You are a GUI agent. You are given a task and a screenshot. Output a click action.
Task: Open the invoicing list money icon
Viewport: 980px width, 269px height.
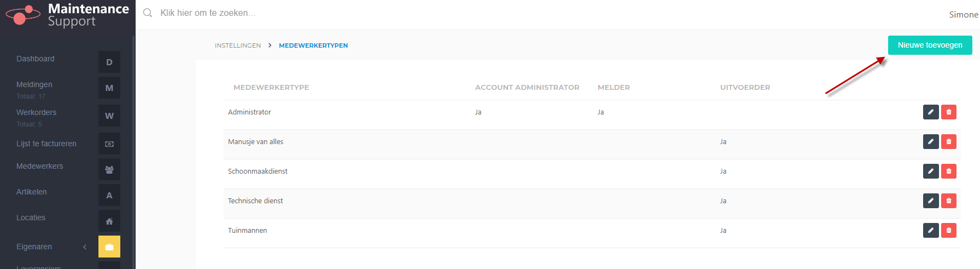pos(109,144)
